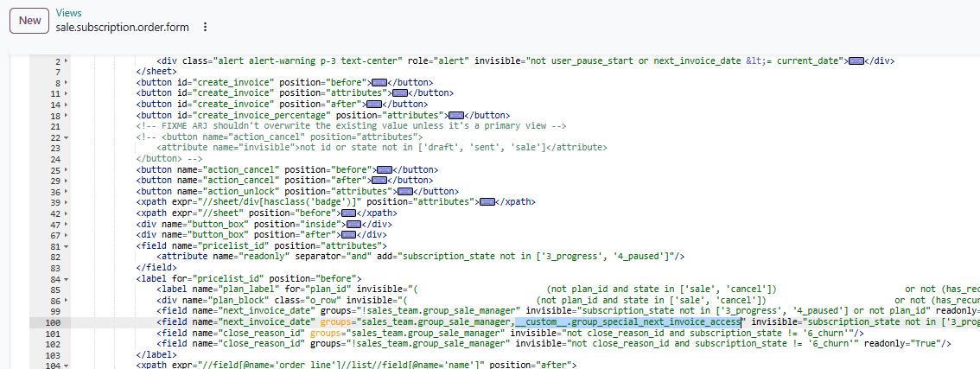Click fold placeholder in hasclass('badge') xpath line

coord(487,202)
